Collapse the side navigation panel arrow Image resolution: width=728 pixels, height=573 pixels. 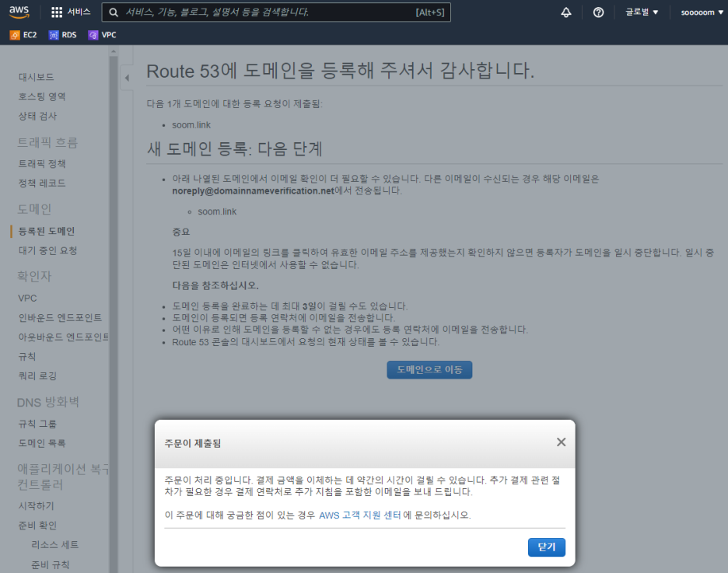point(127,78)
